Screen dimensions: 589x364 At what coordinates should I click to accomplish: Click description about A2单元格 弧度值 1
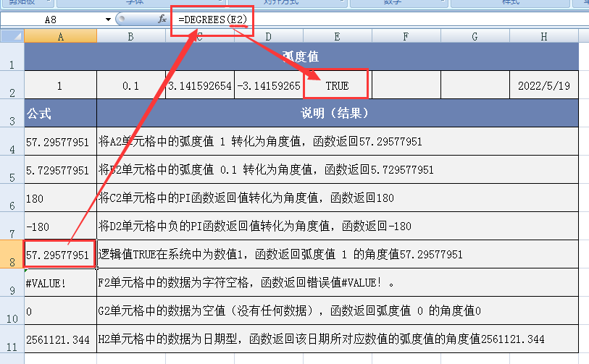338,141
